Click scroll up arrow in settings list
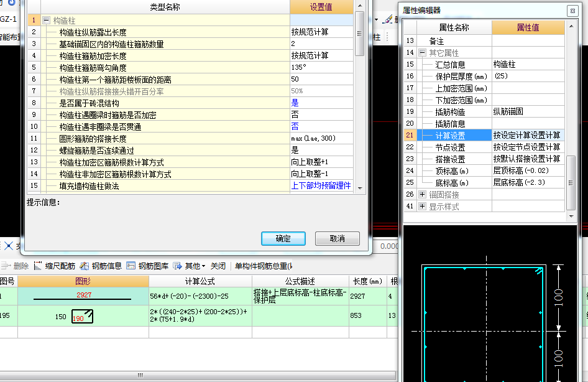 360,6
